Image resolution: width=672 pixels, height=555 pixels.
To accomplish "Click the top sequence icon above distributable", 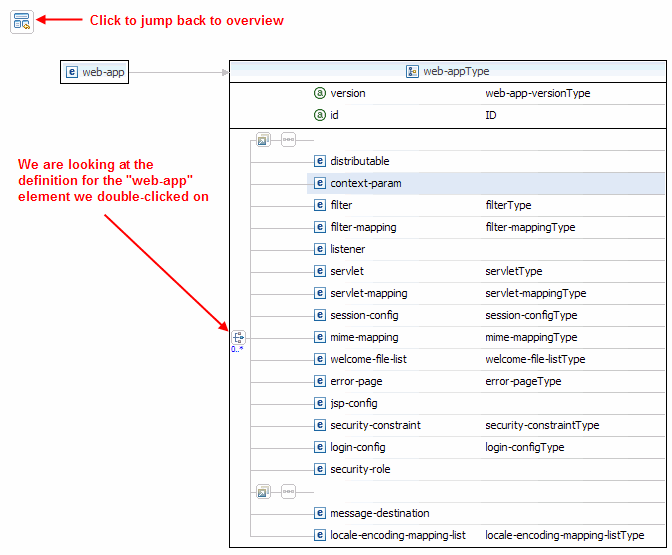I will point(288,140).
